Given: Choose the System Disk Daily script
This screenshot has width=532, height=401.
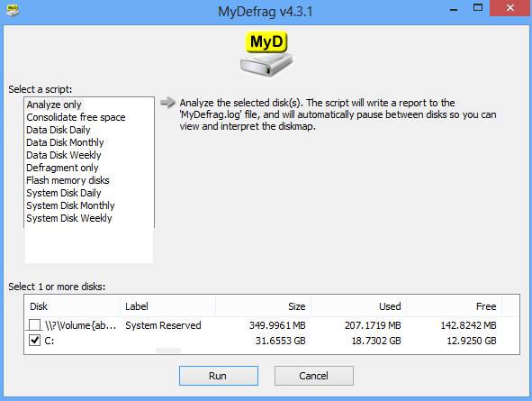Looking at the screenshot, I should [64, 193].
